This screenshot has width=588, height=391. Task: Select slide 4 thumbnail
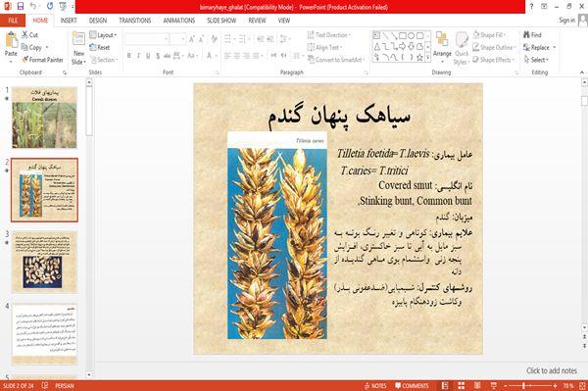[x=44, y=334]
